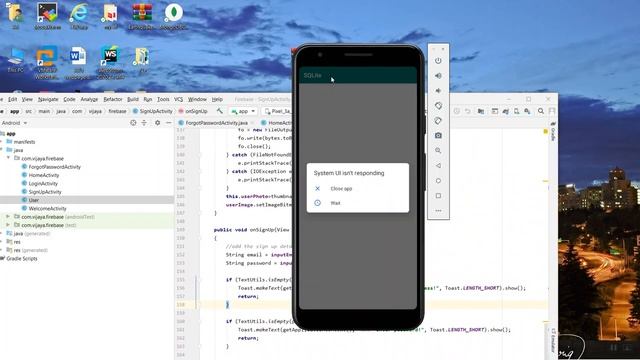Click the emulator power button

[x=438, y=61]
